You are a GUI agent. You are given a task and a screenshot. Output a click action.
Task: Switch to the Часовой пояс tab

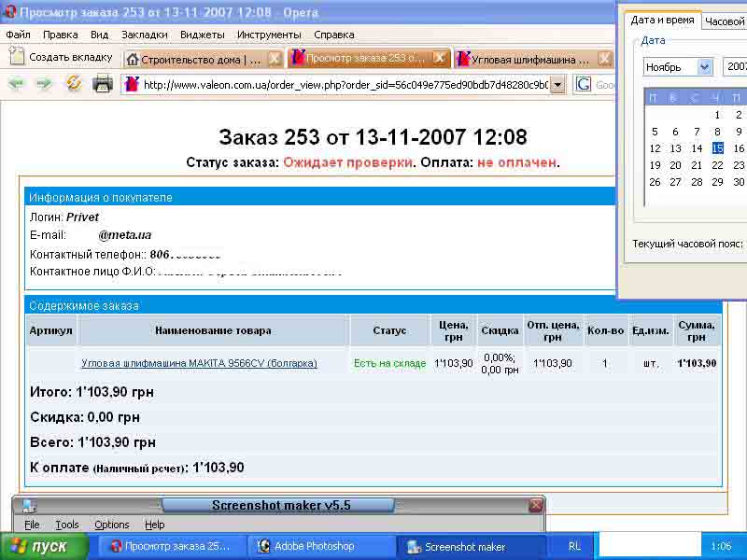[725, 21]
